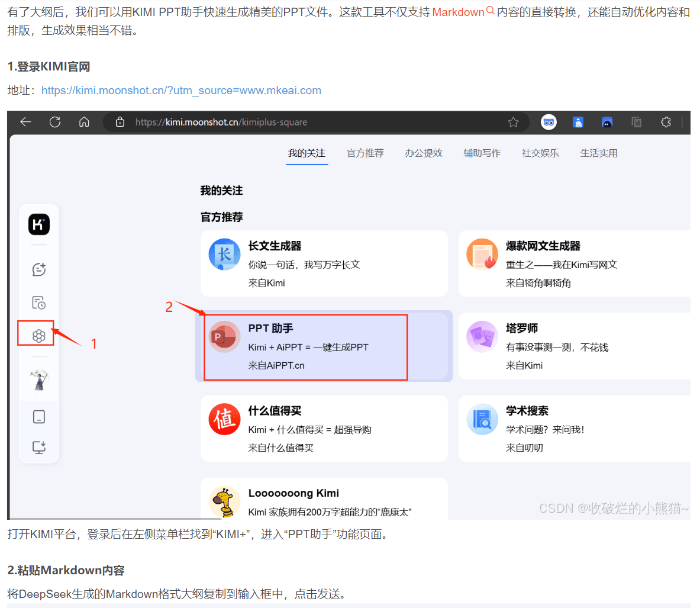Click text 你说一句话，我写万字长文
Viewport: 700px width, 608px height.
point(304,265)
